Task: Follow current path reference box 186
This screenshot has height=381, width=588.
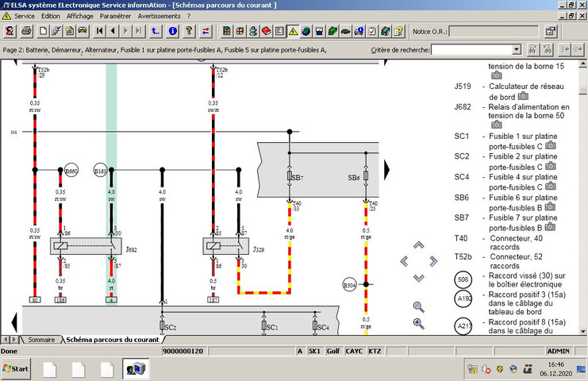Action: point(60,300)
